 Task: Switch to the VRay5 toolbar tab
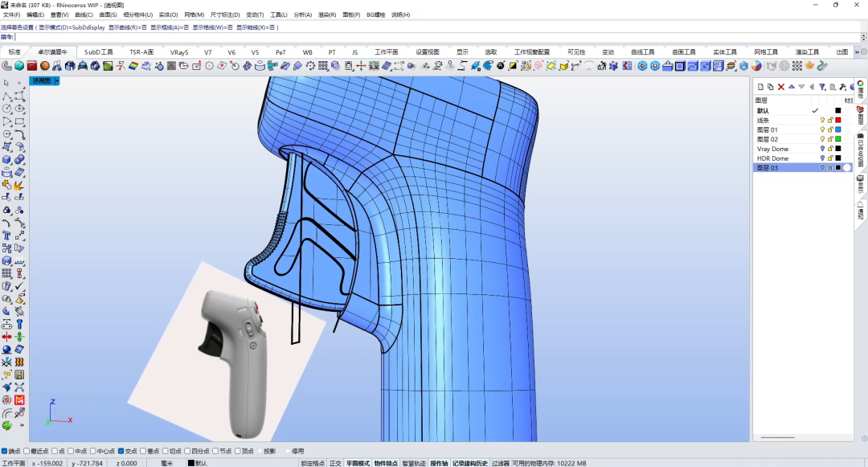(x=179, y=52)
